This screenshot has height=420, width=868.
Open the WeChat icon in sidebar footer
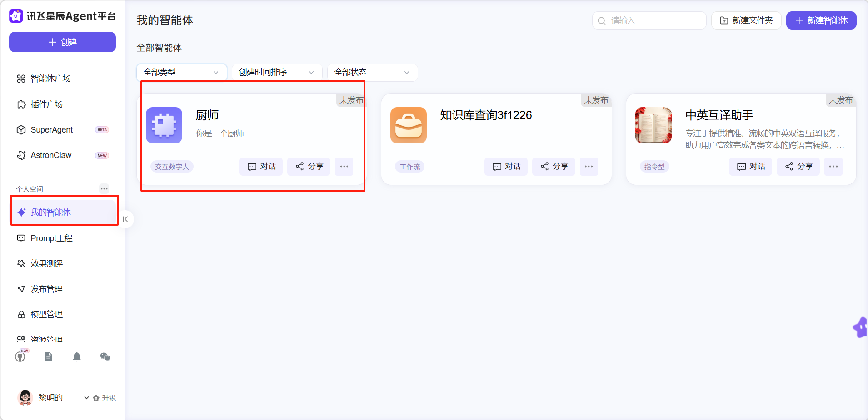tap(105, 357)
